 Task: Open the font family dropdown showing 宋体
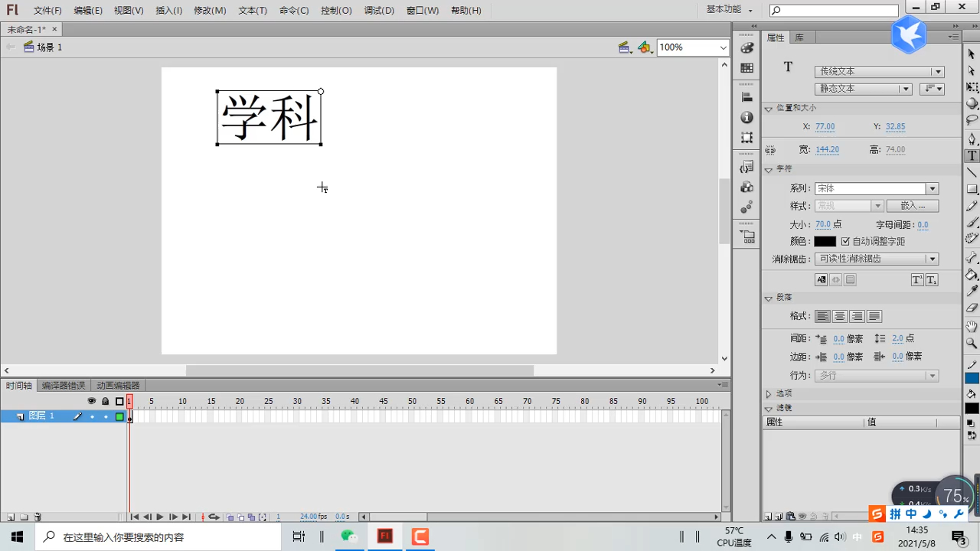tap(932, 187)
